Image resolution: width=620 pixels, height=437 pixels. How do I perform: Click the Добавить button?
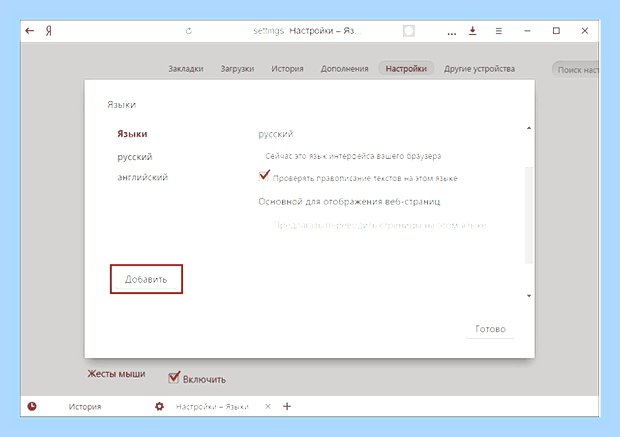coord(146,279)
